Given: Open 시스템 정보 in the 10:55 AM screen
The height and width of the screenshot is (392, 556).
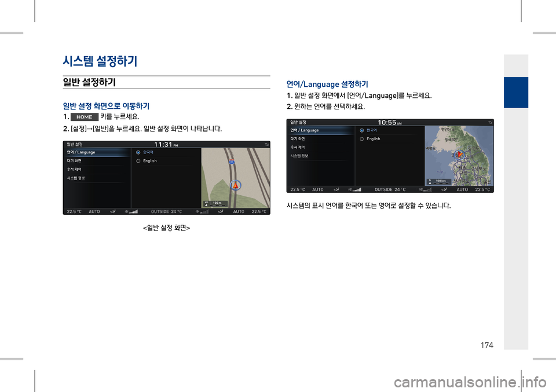Looking at the screenshot, I should click(x=321, y=156).
